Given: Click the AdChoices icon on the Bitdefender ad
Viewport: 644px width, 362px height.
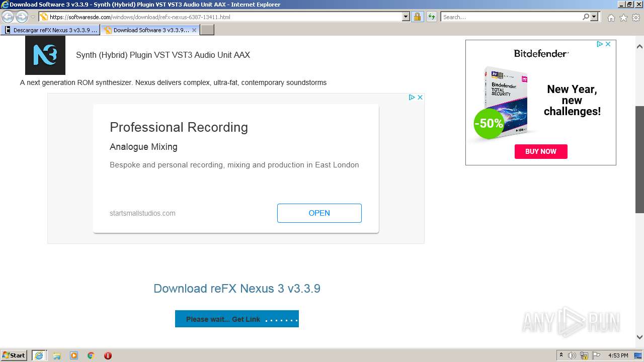Looking at the screenshot, I should (600, 44).
